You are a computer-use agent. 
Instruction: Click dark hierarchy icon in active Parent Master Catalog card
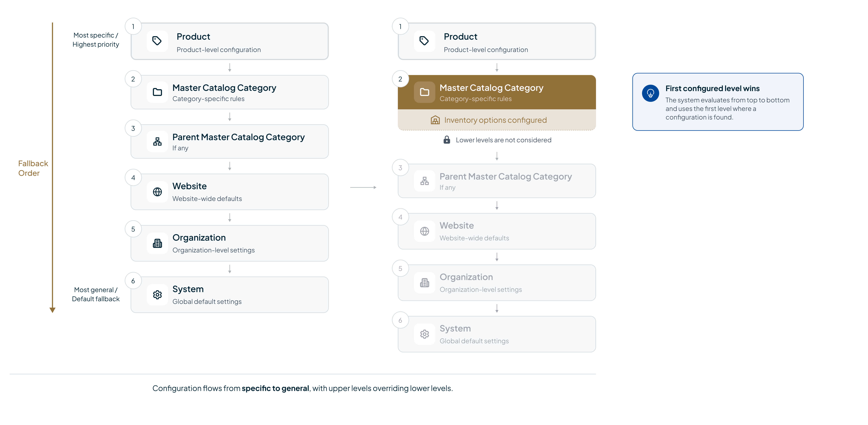coord(157,142)
